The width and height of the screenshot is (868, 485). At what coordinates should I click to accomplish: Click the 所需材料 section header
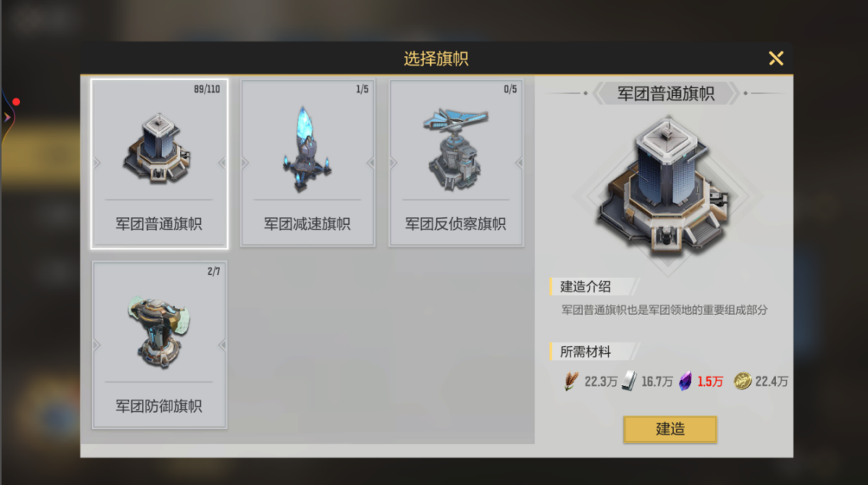point(586,351)
